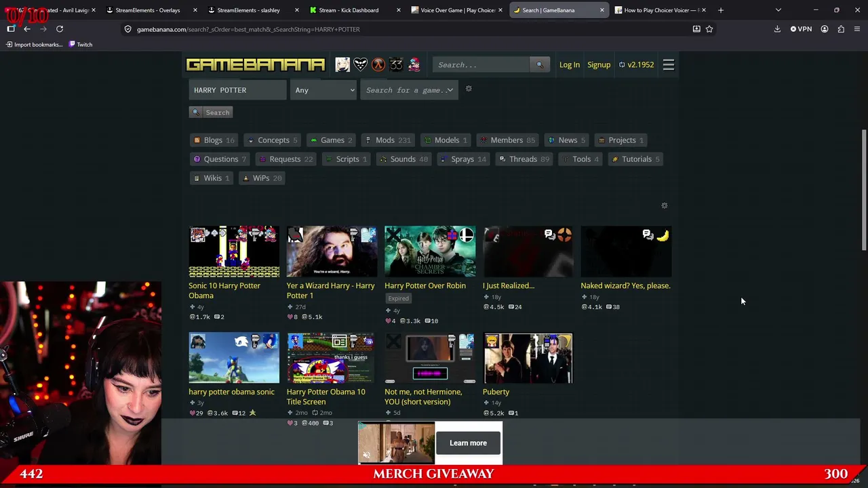The height and width of the screenshot is (488, 868).
Task: Open the Twitch bookmark
Action: pyautogui.click(x=80, y=45)
